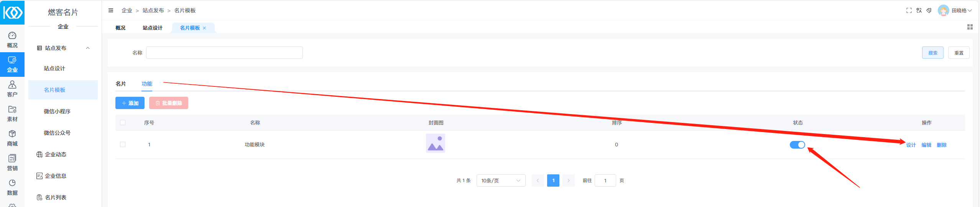Click the blue 添加 button
The height and width of the screenshot is (207, 980).
tap(130, 103)
